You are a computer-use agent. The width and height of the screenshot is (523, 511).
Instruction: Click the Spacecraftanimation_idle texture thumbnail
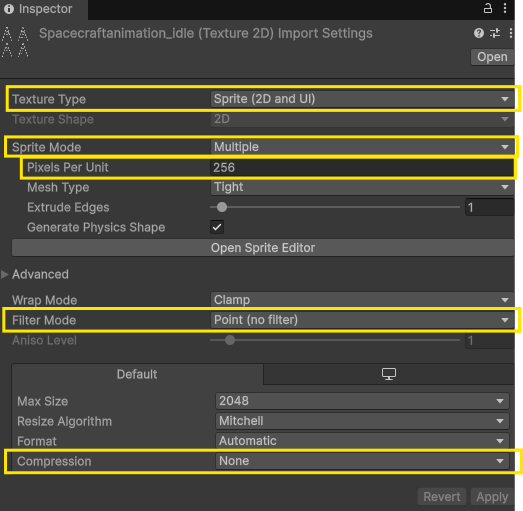pos(15,42)
